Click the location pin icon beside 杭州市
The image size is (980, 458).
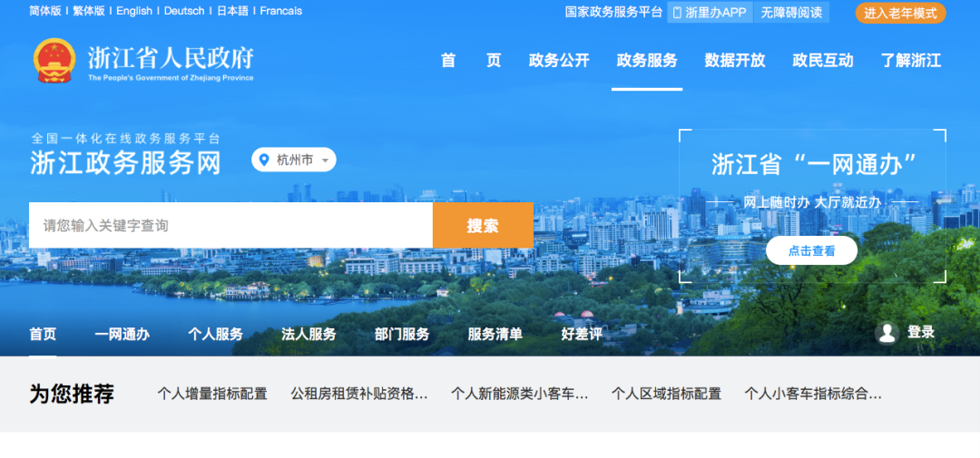tap(264, 160)
